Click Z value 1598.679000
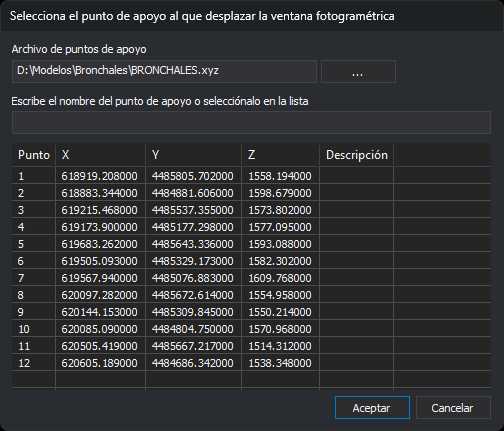The image size is (504, 431). pos(280,193)
